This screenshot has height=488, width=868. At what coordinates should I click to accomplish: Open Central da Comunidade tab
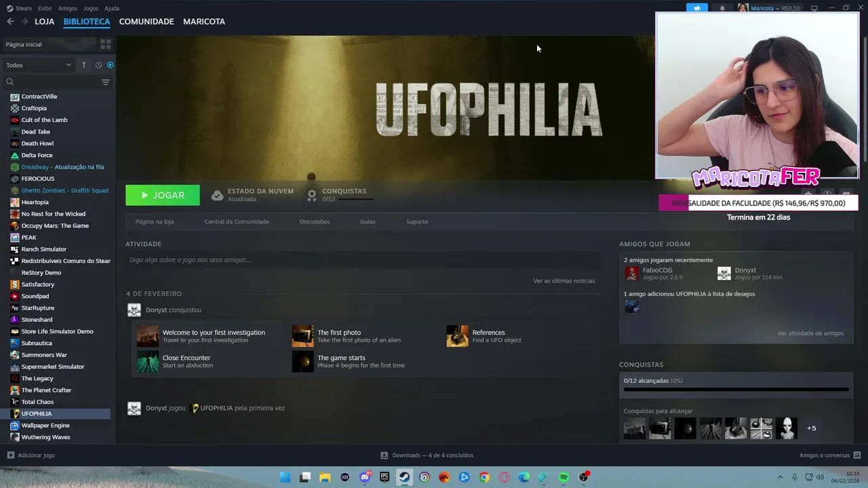237,222
